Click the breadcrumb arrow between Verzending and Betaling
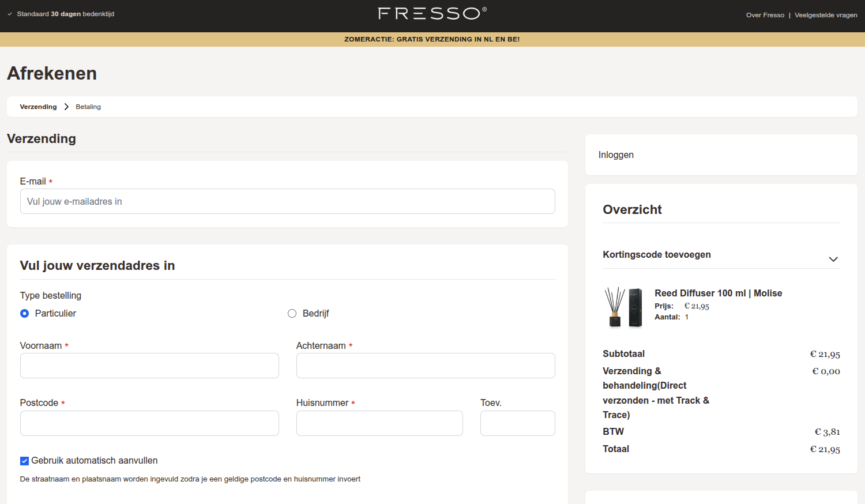This screenshot has width=865, height=504. pyautogui.click(x=66, y=107)
